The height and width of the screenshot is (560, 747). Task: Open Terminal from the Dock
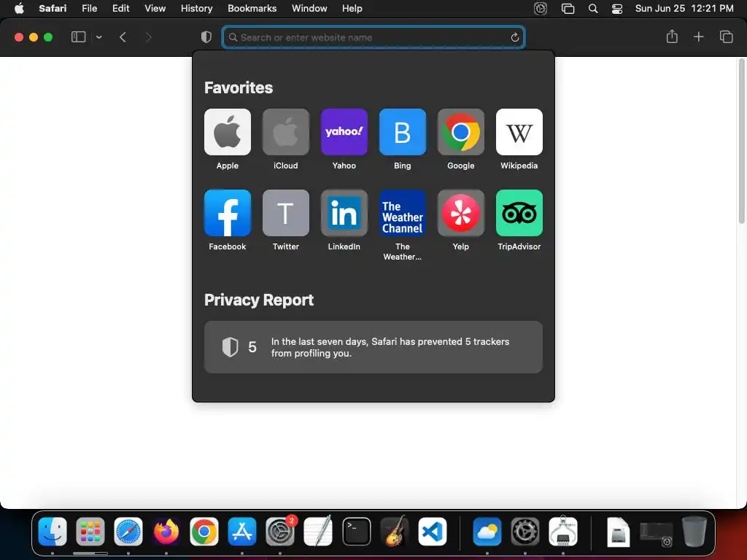click(356, 532)
